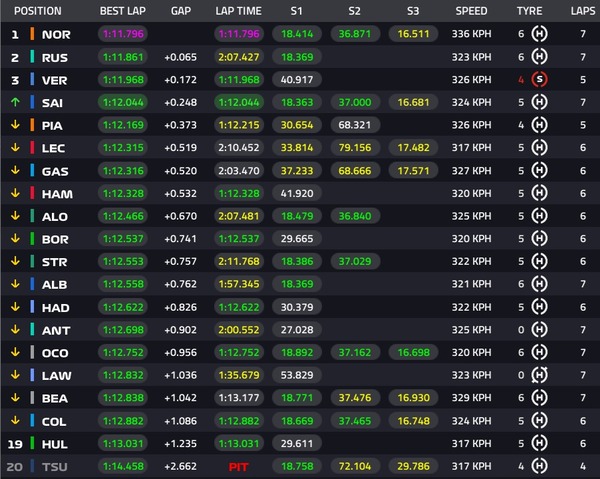Image resolution: width=600 pixels, height=479 pixels.
Task: Click the LAPS column header
Action: click(x=583, y=11)
